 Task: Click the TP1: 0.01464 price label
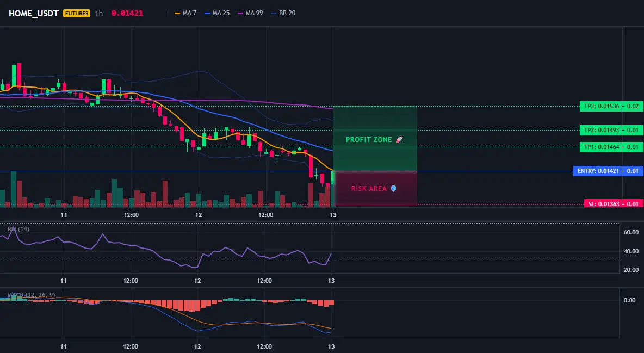click(601, 147)
